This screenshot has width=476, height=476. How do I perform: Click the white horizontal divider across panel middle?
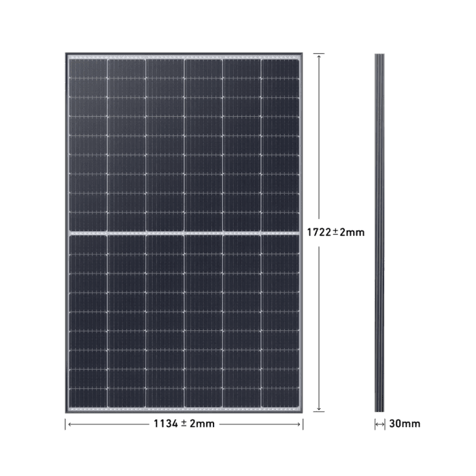(x=184, y=234)
